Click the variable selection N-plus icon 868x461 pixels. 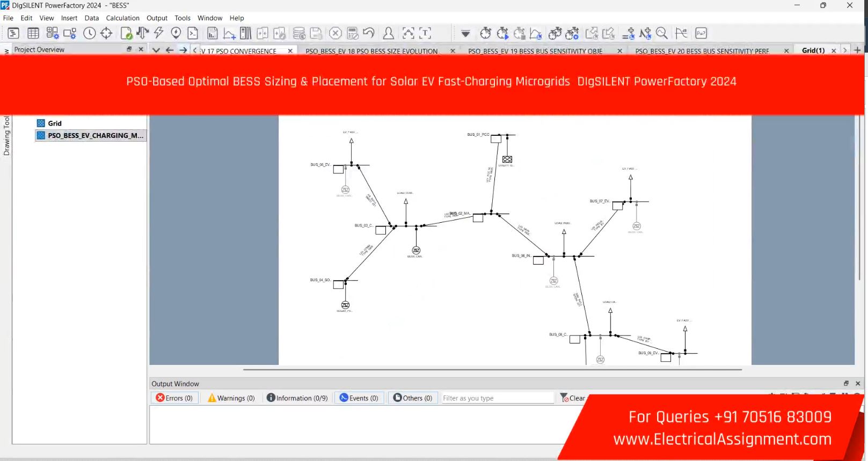pos(645,33)
